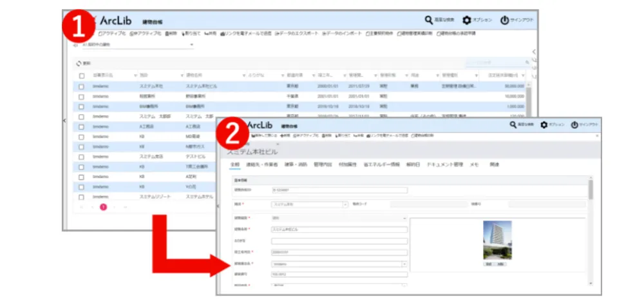The image size is (644, 303).
Task: Check the スミテムホテル row checkbox
Action: [81, 197]
